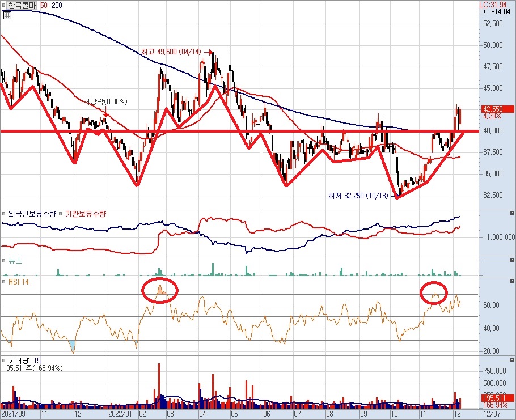Click the HC:-14,04 readout
Screen dimensions: 516x420
[494, 11]
